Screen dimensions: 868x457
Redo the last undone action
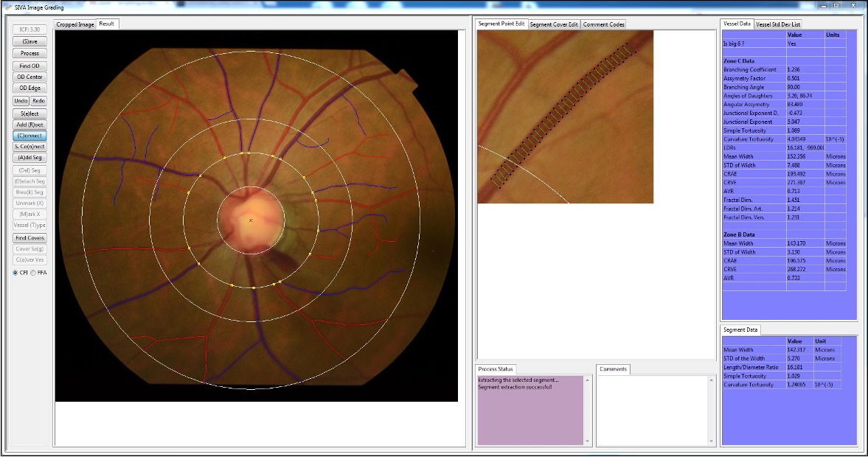click(x=38, y=101)
